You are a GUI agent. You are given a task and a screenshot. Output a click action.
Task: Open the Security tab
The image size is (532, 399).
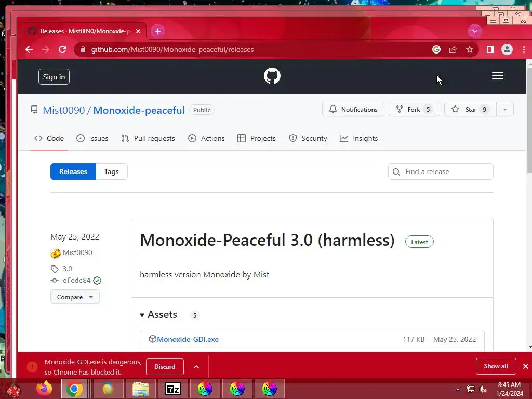pyautogui.click(x=308, y=138)
